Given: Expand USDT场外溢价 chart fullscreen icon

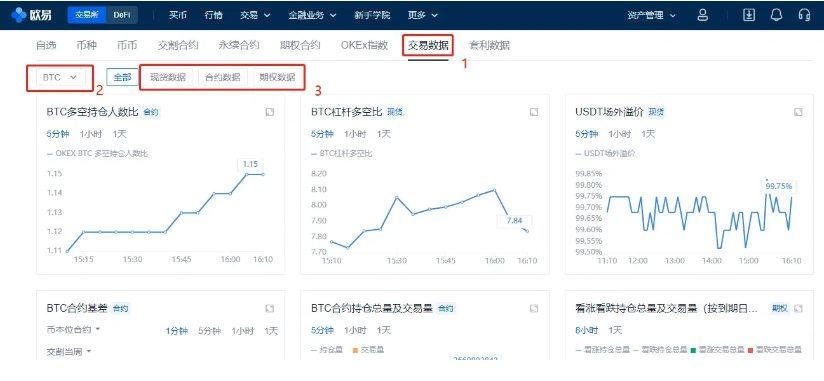Looking at the screenshot, I should pyautogui.click(x=798, y=112).
